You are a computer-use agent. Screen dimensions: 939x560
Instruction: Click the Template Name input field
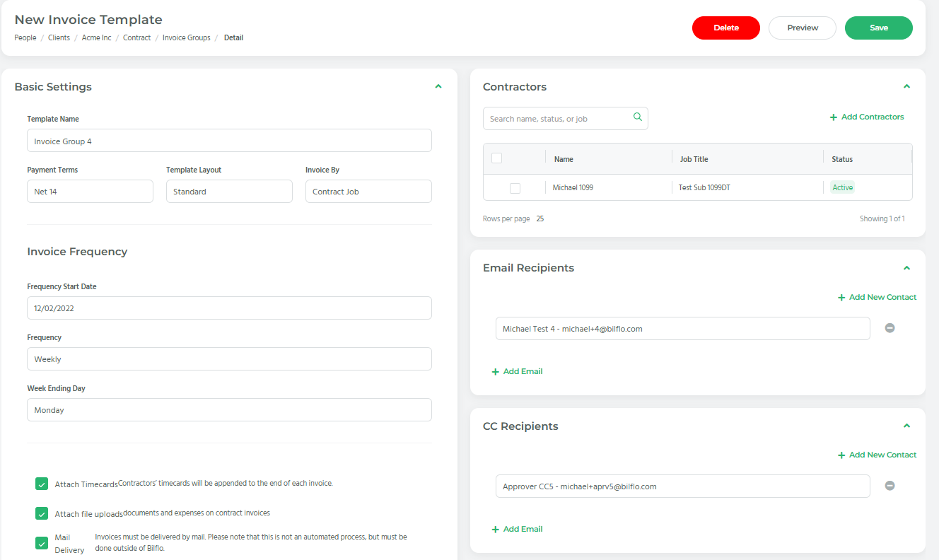229,141
